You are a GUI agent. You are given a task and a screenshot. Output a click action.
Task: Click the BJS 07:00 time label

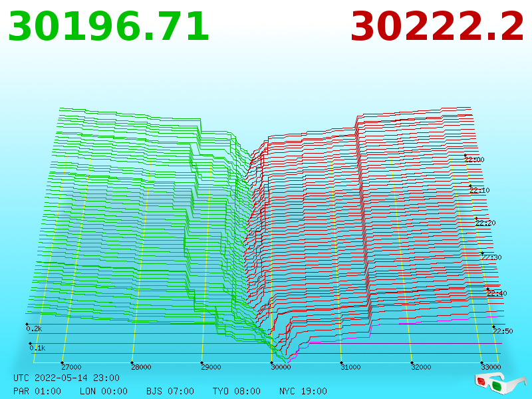(170, 391)
